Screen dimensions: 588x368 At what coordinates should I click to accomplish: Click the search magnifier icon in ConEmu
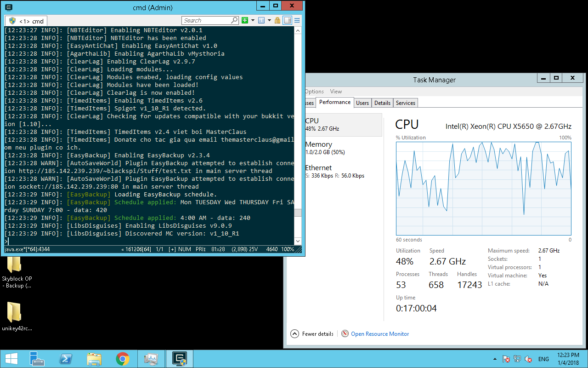click(x=234, y=20)
